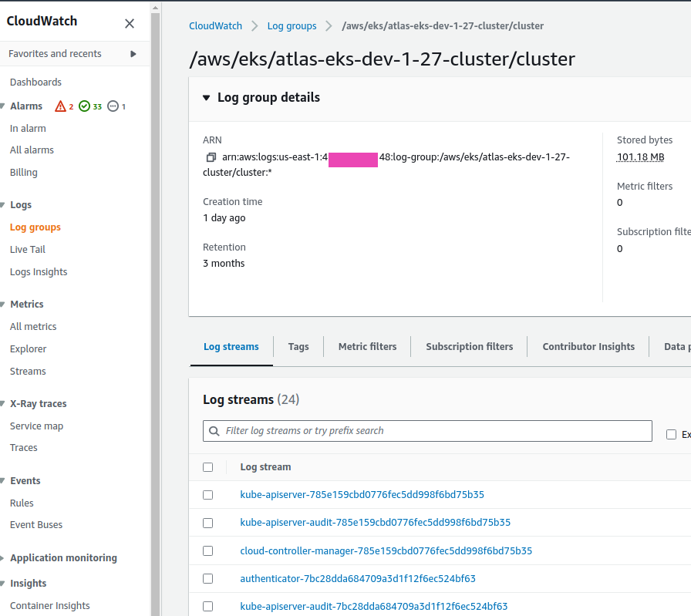
Task: Go to CloudWatch breadcrumb link
Action: (x=215, y=26)
